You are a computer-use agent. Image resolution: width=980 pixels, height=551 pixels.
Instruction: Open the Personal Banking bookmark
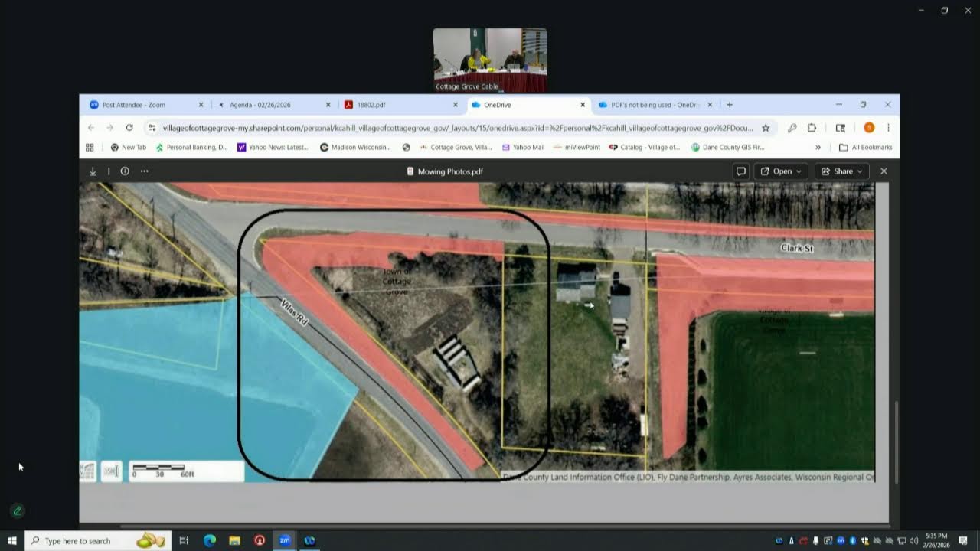191,147
